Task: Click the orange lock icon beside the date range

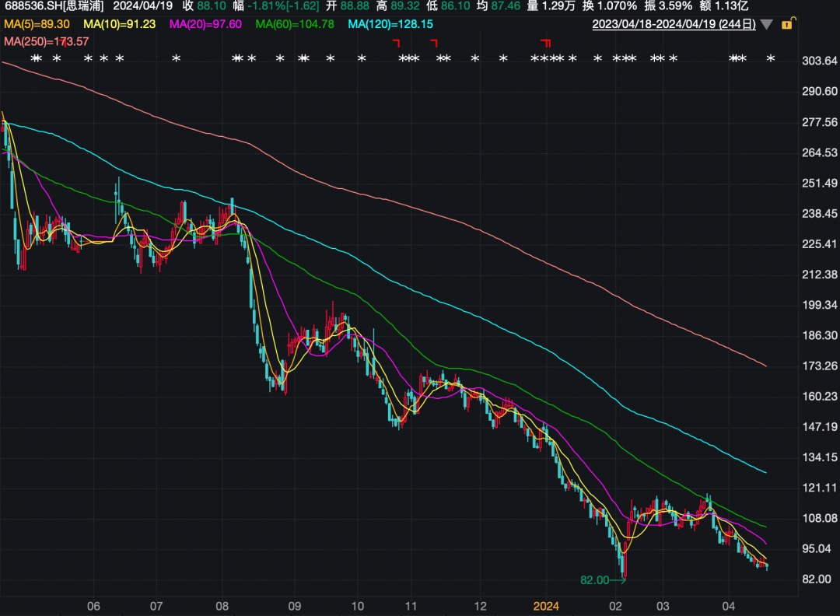Action: 786,25
